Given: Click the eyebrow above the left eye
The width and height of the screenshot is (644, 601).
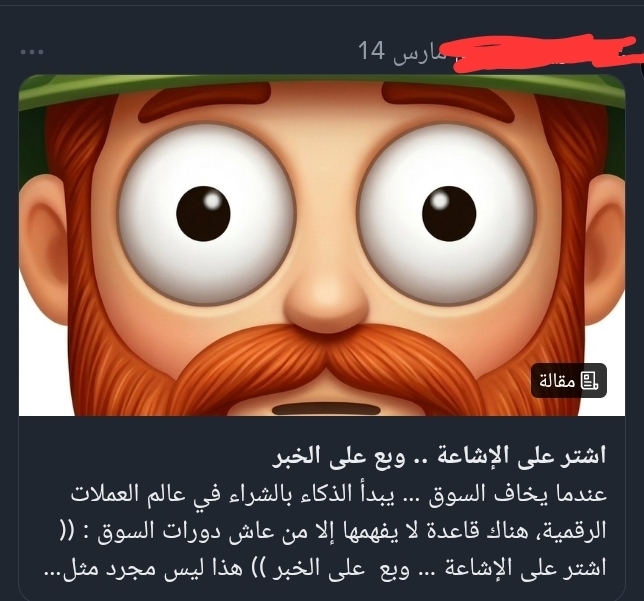Looking at the screenshot, I should point(205,101).
